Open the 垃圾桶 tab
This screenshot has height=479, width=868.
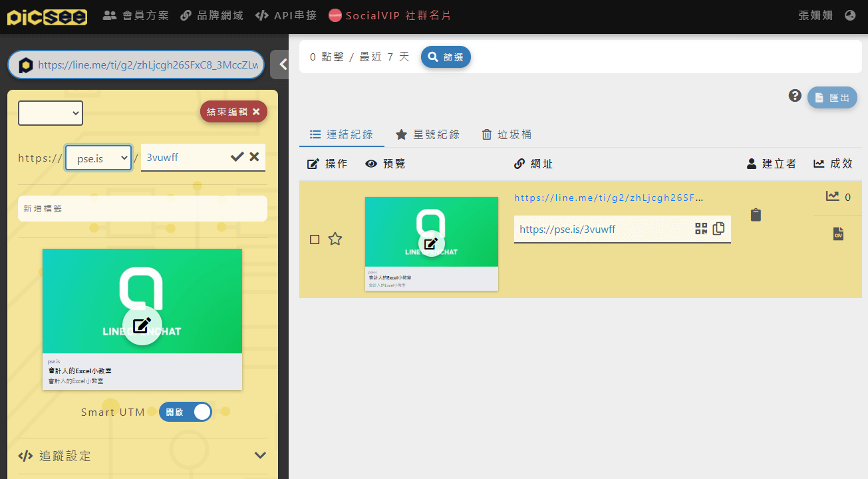(506, 134)
